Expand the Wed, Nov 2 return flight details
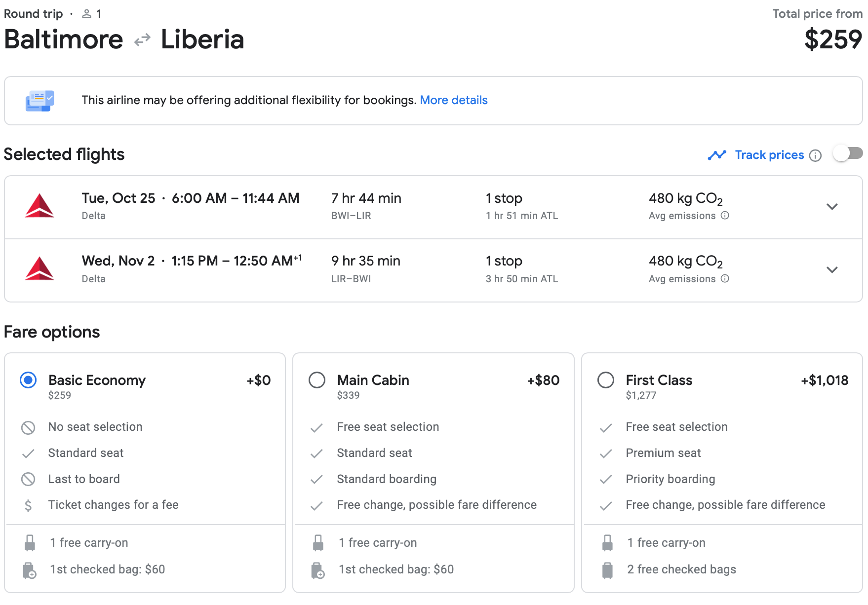868x605 pixels. (x=832, y=270)
